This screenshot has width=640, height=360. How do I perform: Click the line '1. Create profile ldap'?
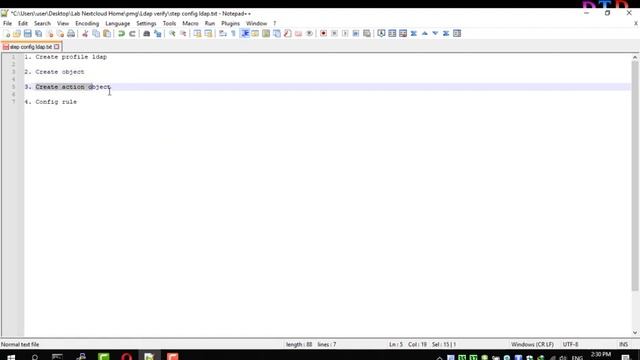[65, 57]
